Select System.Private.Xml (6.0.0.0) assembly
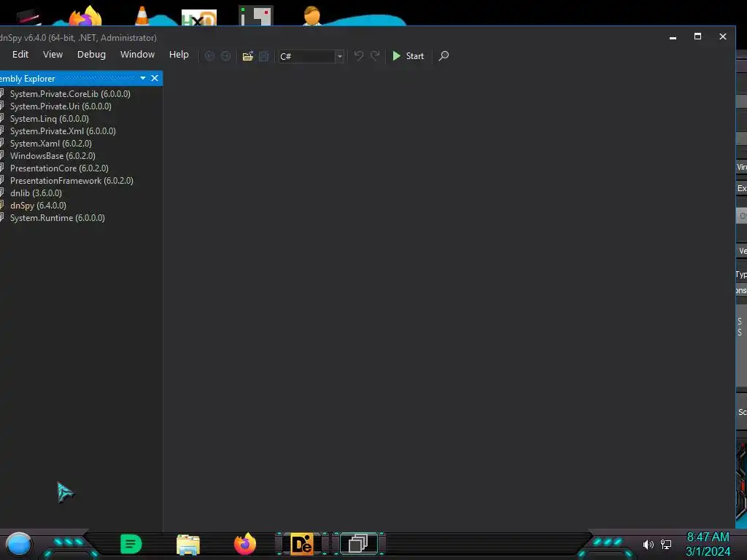Image resolution: width=747 pixels, height=560 pixels. pos(63,131)
